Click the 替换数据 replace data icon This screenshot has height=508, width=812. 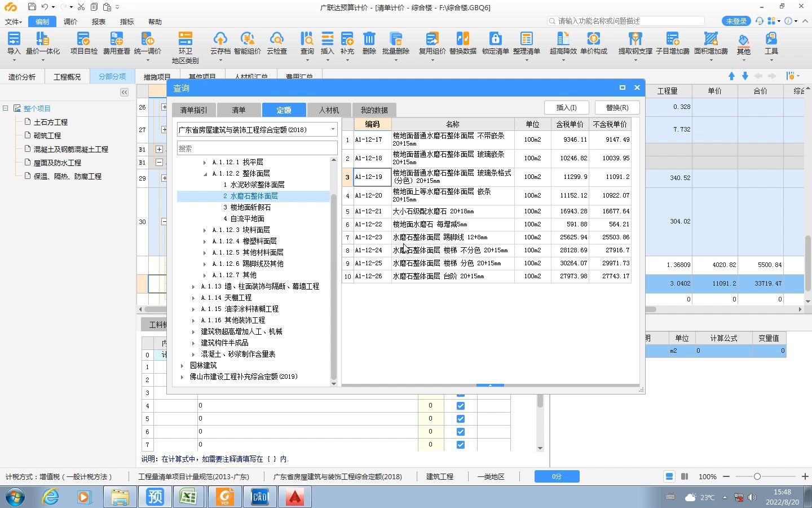coord(463,43)
